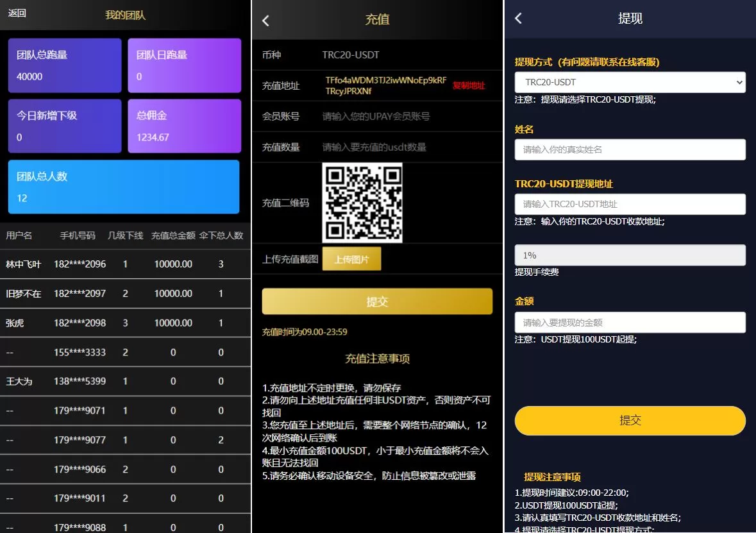Viewport: 756px width, 533px height.
Task: Click back arrow on 充值 screen
Action: (265, 21)
